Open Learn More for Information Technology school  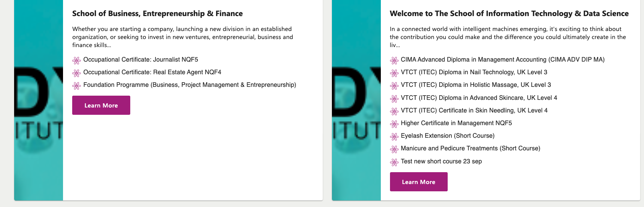coord(419,182)
